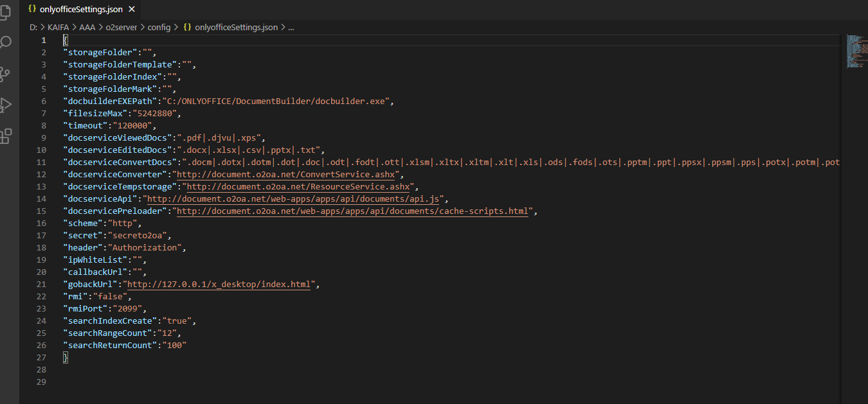Open the Explorer icon in activity bar
This screenshot has height=404, width=868.
coord(6,12)
